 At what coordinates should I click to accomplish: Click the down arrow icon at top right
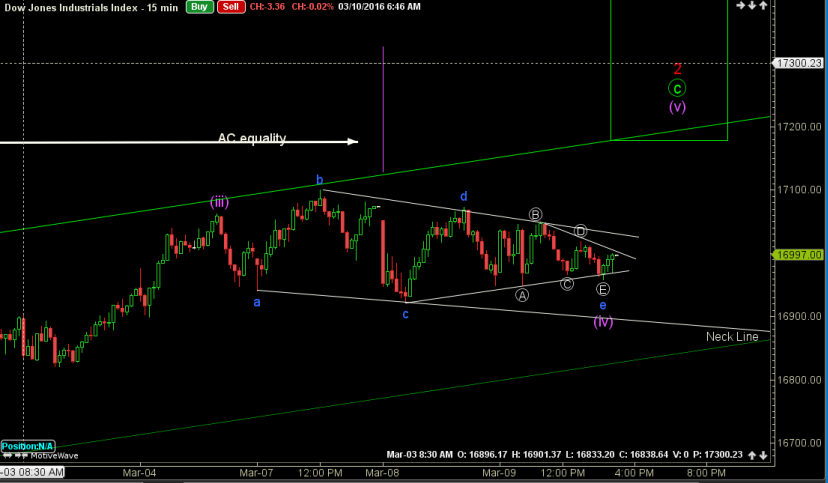(x=752, y=6)
